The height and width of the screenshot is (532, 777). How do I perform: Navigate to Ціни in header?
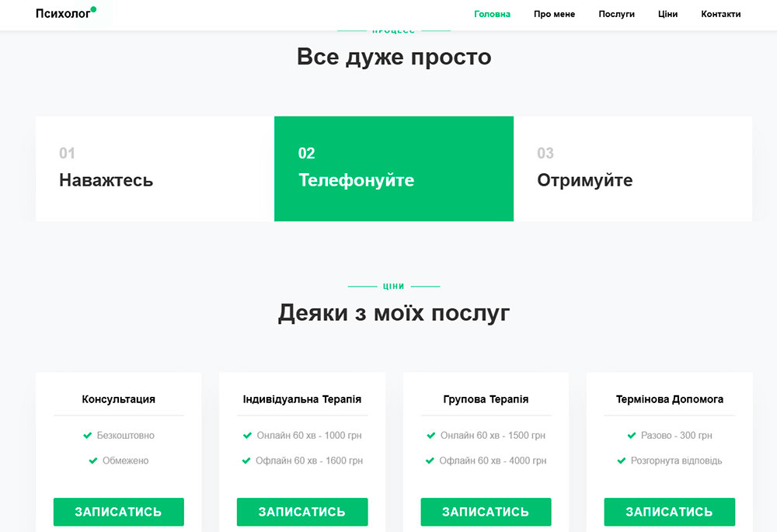pyautogui.click(x=667, y=14)
